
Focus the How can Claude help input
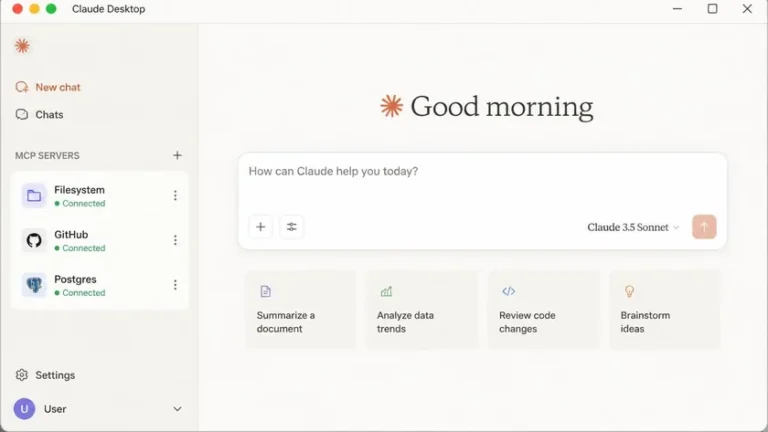(482, 182)
